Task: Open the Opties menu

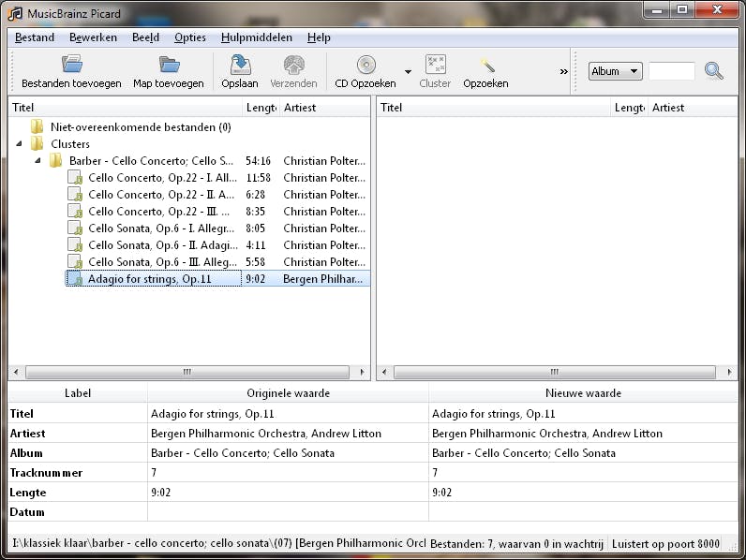Action: [x=190, y=37]
